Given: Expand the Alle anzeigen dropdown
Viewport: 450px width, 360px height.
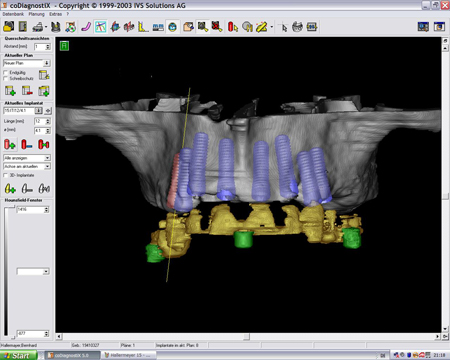Looking at the screenshot, I should 27,158.
